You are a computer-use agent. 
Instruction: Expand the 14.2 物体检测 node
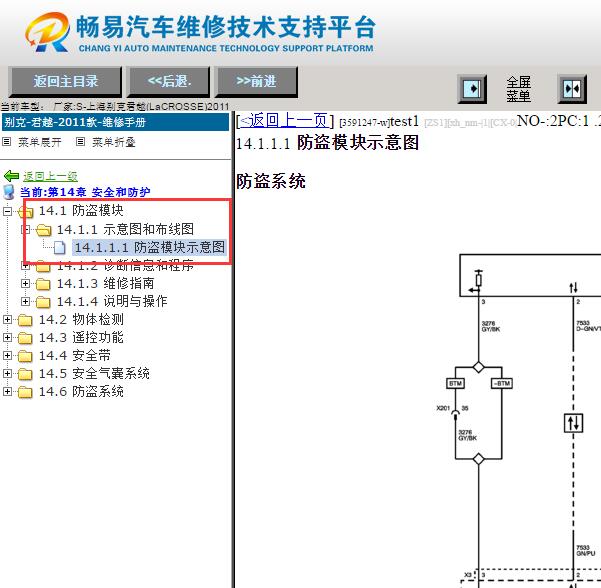[x=7, y=319]
